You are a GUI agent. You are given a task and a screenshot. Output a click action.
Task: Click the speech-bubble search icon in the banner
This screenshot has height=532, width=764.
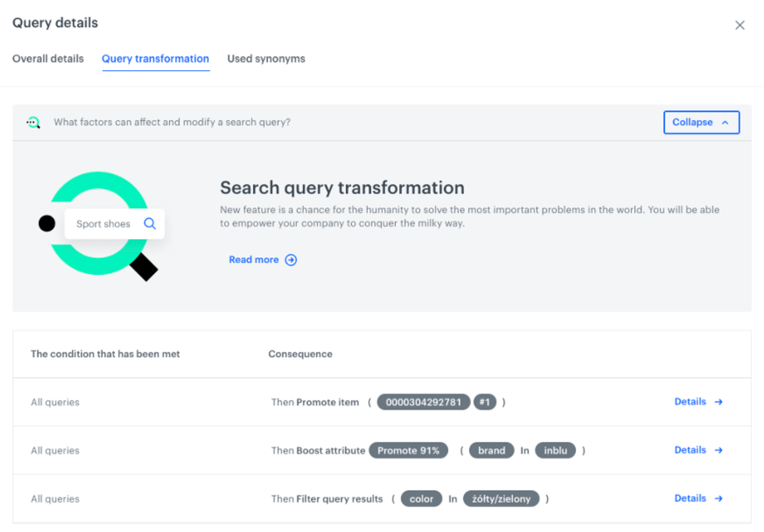[x=33, y=123]
